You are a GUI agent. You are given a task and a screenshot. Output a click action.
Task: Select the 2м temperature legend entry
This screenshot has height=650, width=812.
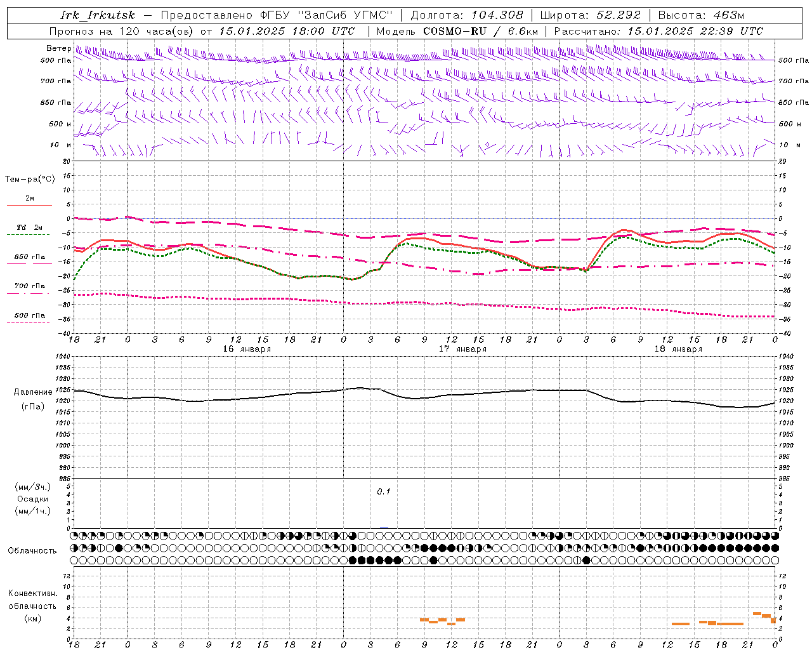(30, 198)
